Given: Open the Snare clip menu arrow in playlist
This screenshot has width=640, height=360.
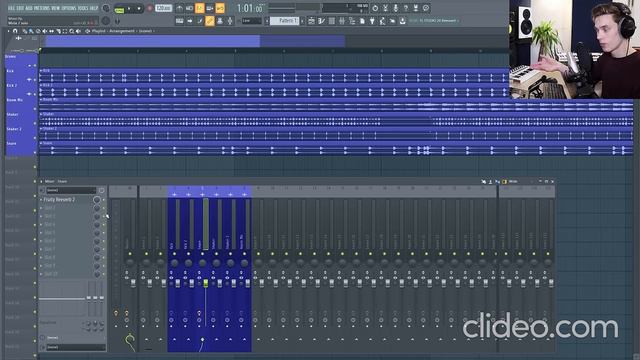Looking at the screenshot, I should point(41,143).
